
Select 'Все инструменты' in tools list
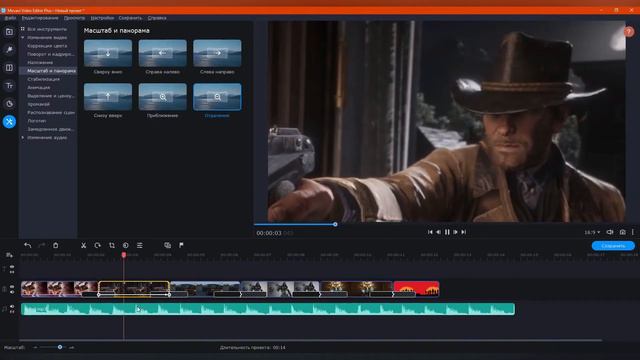pos(47,29)
